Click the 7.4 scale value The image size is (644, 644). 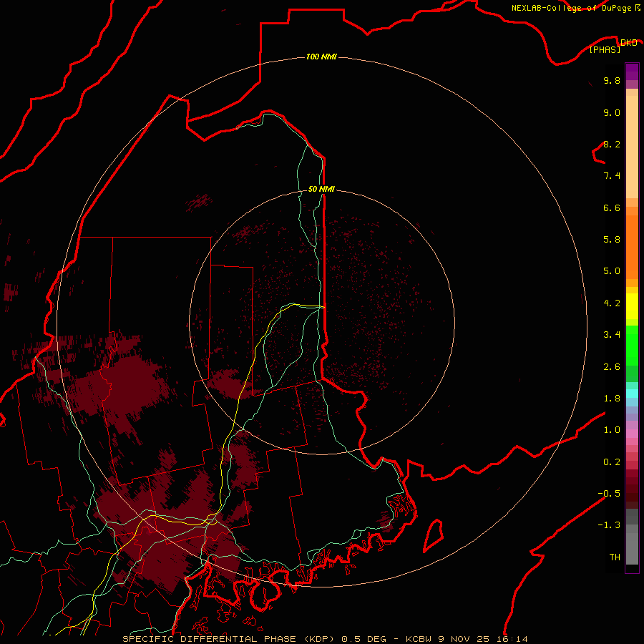coord(612,176)
